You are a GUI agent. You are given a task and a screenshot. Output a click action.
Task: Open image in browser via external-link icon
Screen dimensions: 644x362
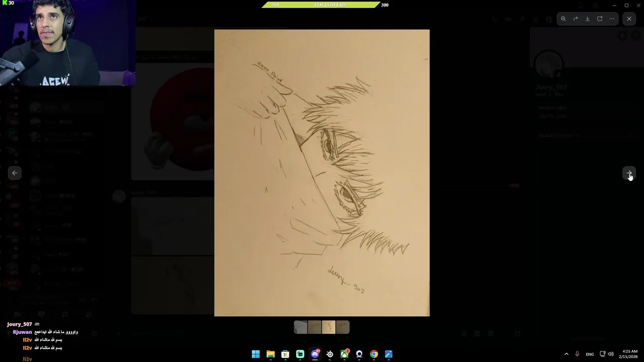click(600, 19)
